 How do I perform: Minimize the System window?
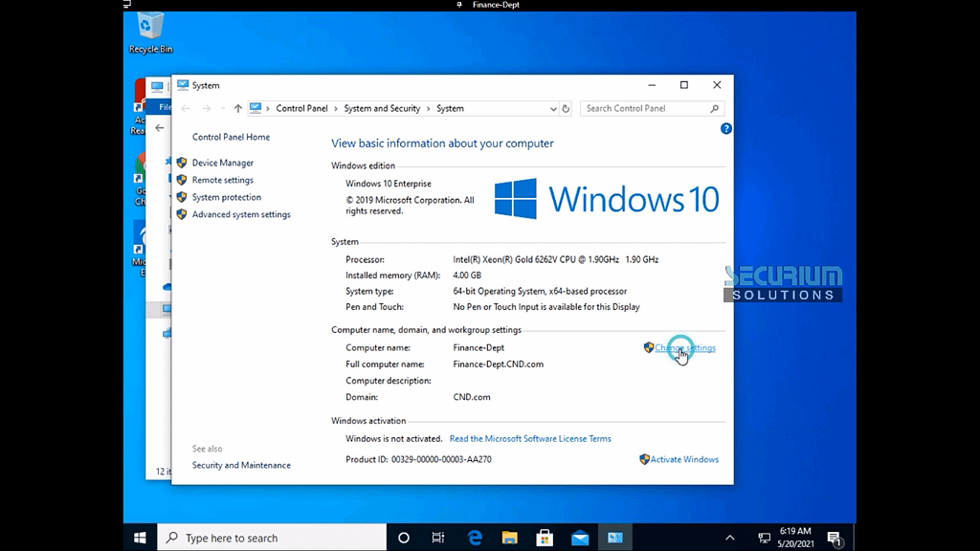[x=652, y=85]
